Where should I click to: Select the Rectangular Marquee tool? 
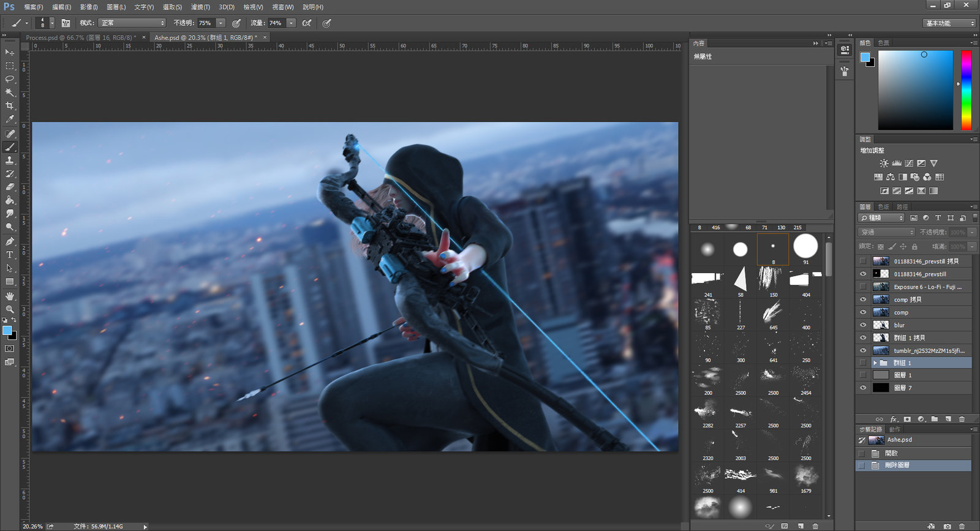pyautogui.click(x=10, y=66)
